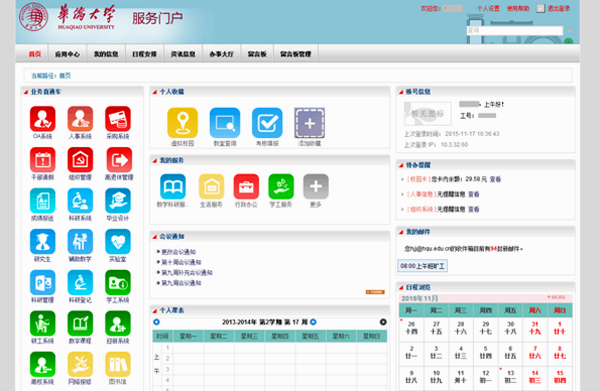
Task: Click the gray 更多 plus icon
Action: [316, 187]
